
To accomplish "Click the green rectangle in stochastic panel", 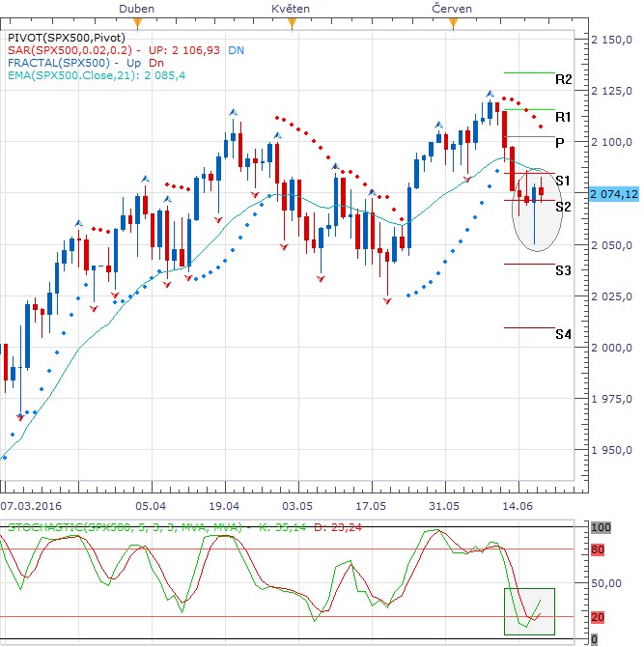I will point(528,612).
